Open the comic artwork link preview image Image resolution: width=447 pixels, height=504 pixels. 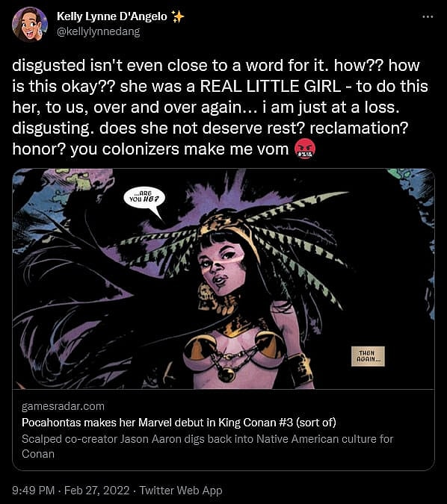pyautogui.click(x=223, y=279)
